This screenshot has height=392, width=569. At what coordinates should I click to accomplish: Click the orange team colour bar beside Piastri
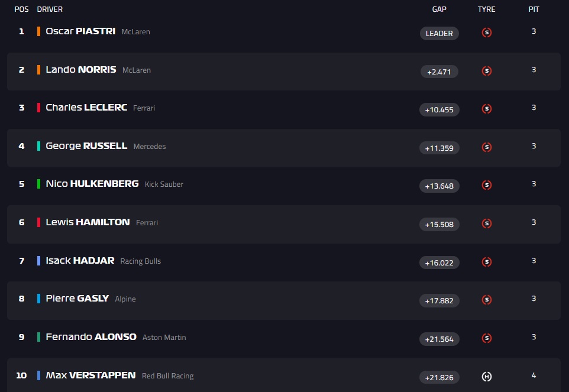(38, 31)
